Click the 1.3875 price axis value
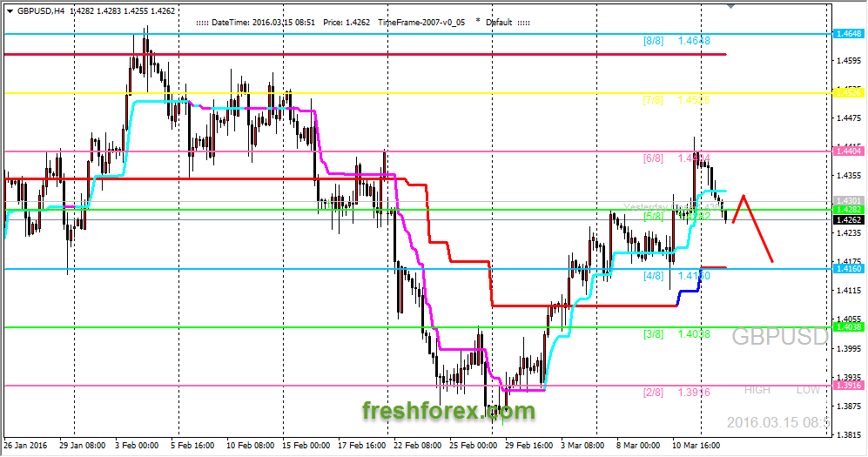The height and width of the screenshot is (457, 868). pos(849,407)
